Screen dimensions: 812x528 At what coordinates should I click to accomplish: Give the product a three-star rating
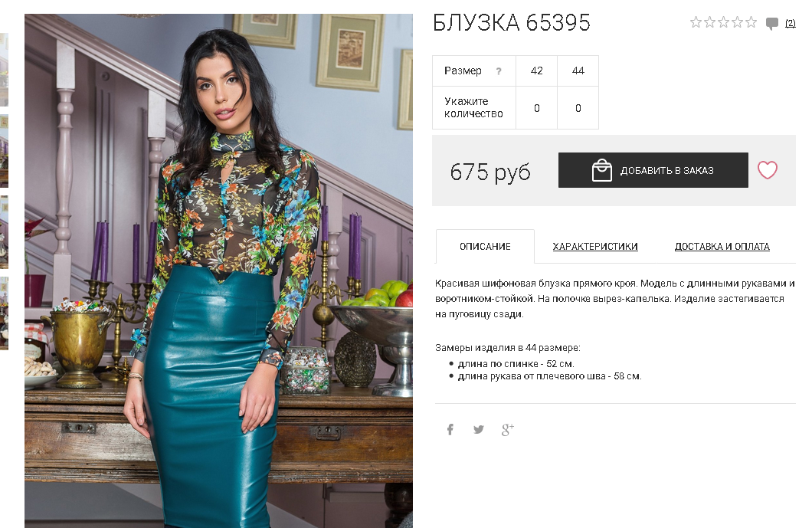[x=723, y=22]
